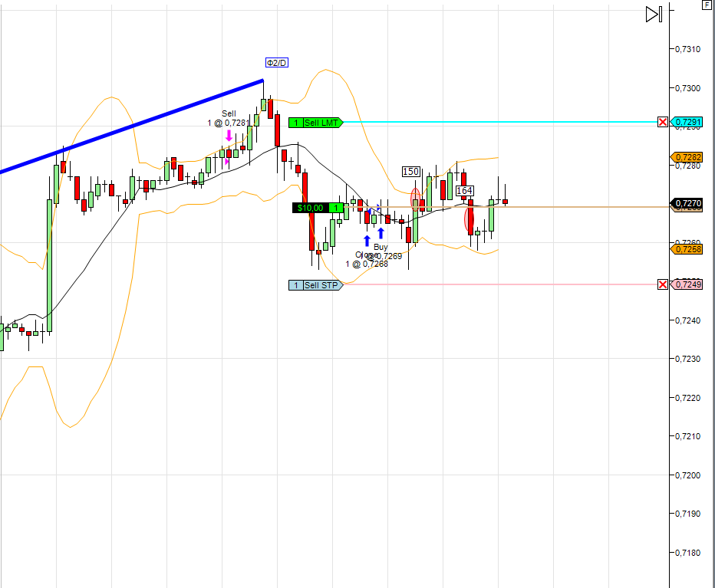Click the 150 bar label
This screenshot has height=588, width=715.
[x=411, y=172]
